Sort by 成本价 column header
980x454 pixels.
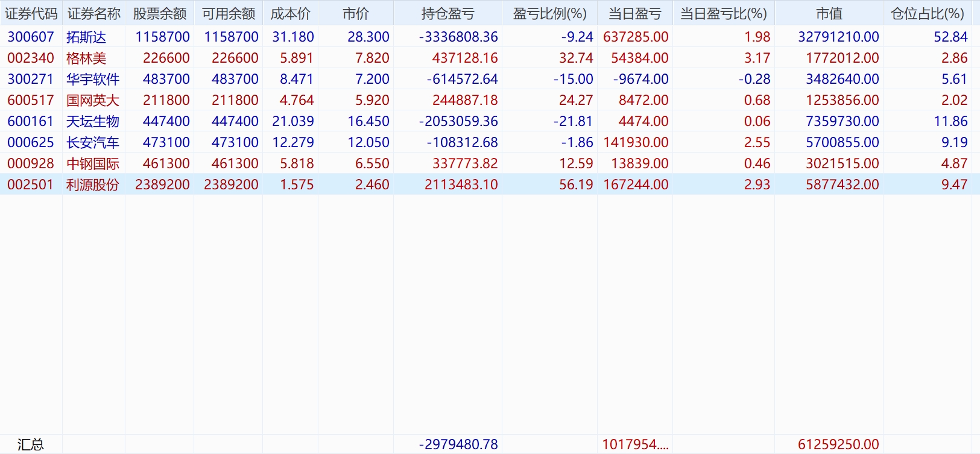pyautogui.click(x=291, y=13)
